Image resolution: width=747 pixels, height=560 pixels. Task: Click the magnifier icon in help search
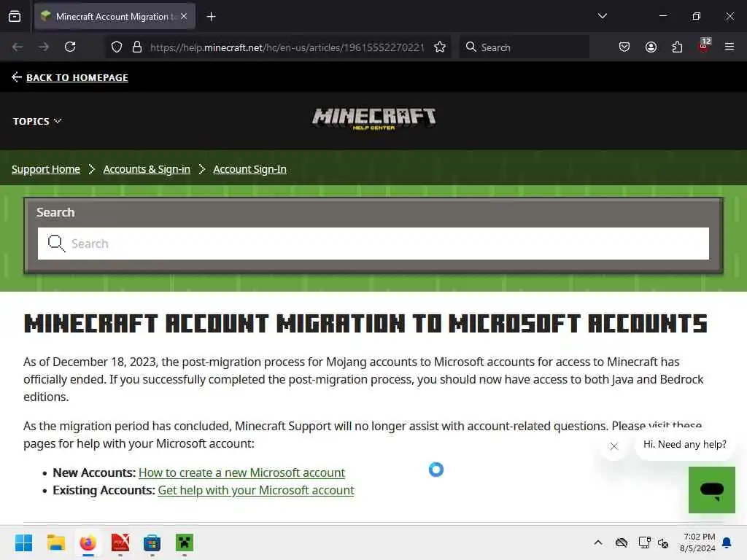56,244
